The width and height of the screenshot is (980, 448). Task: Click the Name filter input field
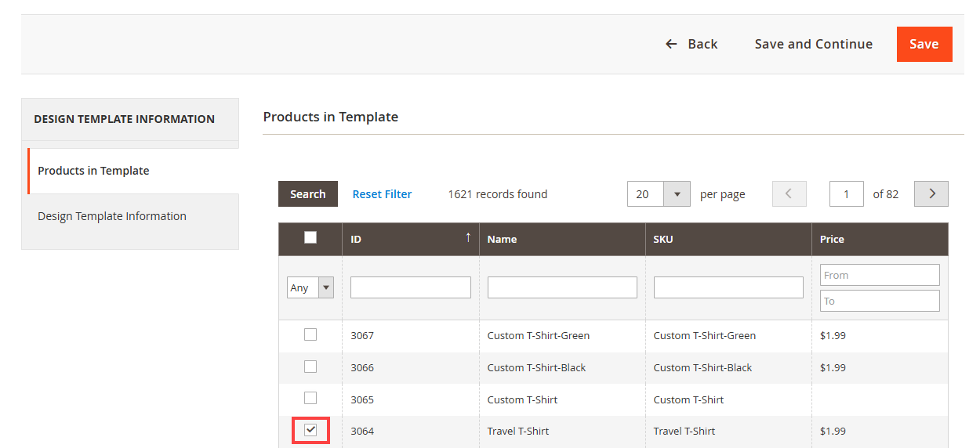pyautogui.click(x=562, y=287)
